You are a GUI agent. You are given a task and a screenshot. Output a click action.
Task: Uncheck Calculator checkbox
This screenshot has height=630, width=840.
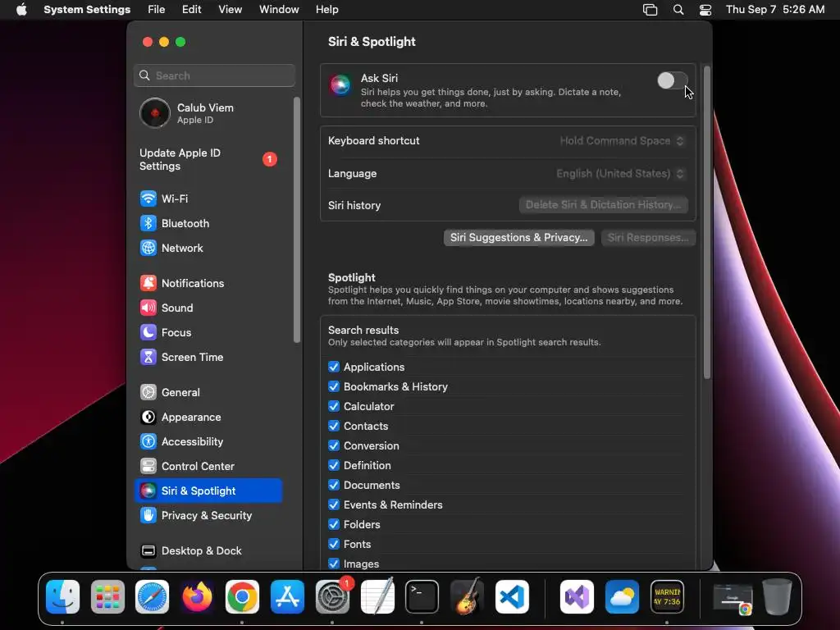pos(334,406)
